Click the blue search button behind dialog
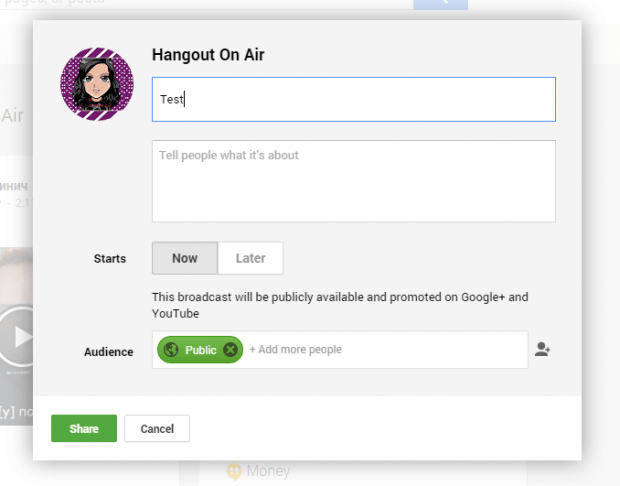The height and width of the screenshot is (486, 620). [x=440, y=4]
